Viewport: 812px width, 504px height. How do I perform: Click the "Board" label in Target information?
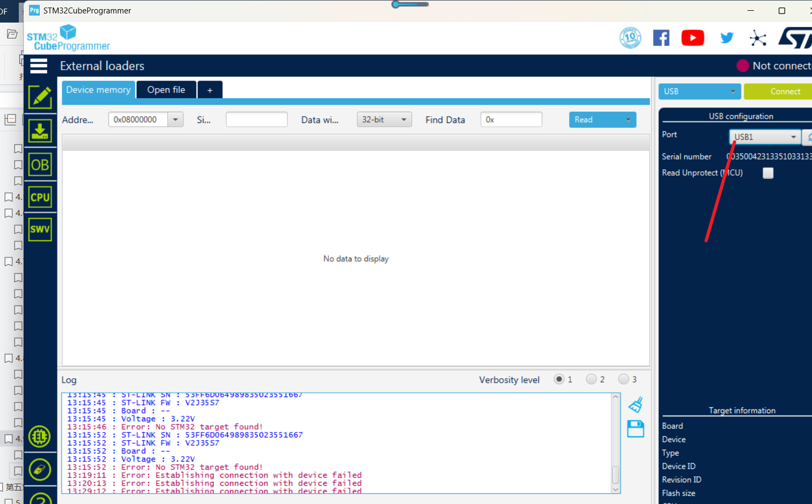pyautogui.click(x=672, y=426)
